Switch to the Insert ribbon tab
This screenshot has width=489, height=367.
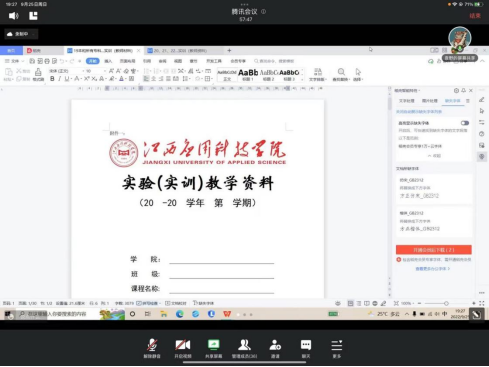click(x=108, y=61)
